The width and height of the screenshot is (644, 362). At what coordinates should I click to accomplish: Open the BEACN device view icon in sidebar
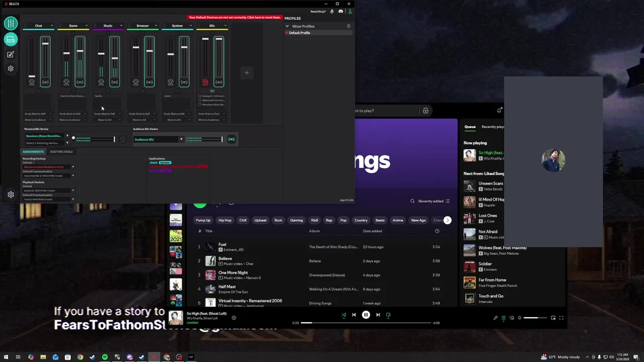point(11,39)
